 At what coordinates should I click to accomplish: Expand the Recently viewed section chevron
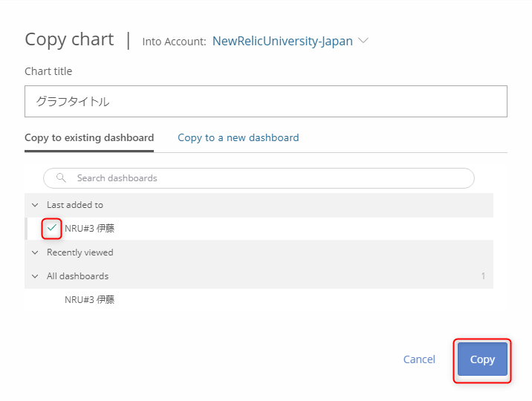(35, 252)
